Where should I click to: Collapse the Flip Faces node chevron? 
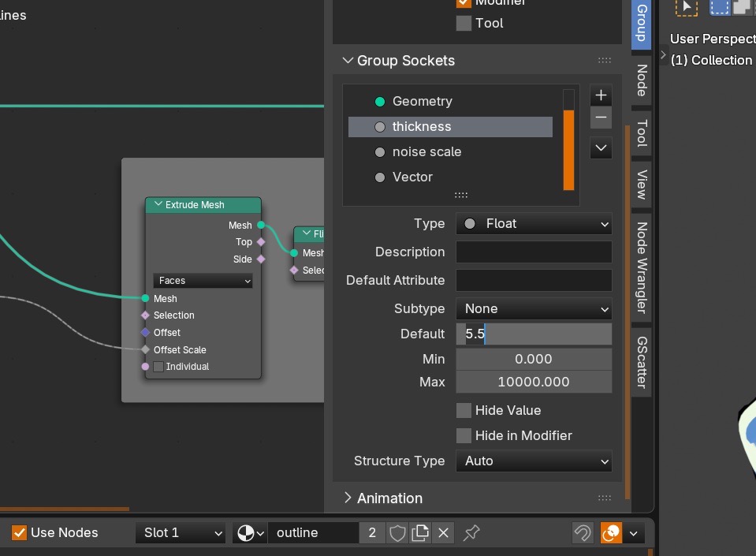pos(306,233)
